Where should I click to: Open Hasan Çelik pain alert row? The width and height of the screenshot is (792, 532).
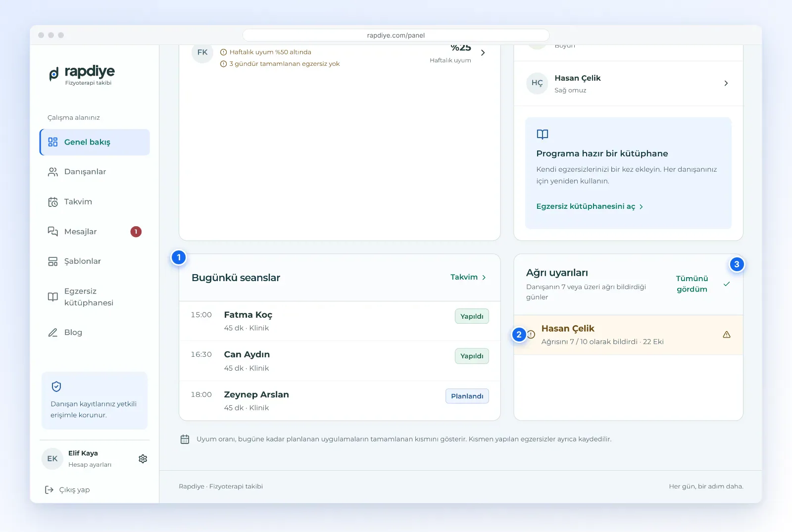[629, 335]
